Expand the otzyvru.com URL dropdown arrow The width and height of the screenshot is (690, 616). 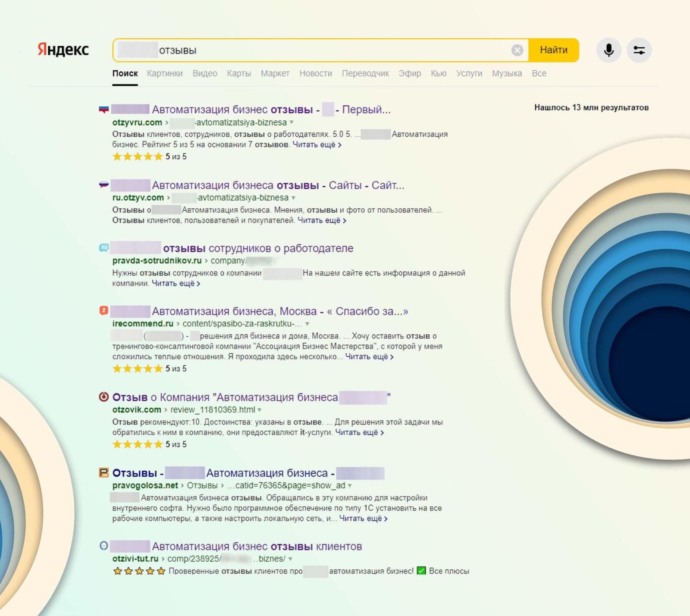point(292,123)
